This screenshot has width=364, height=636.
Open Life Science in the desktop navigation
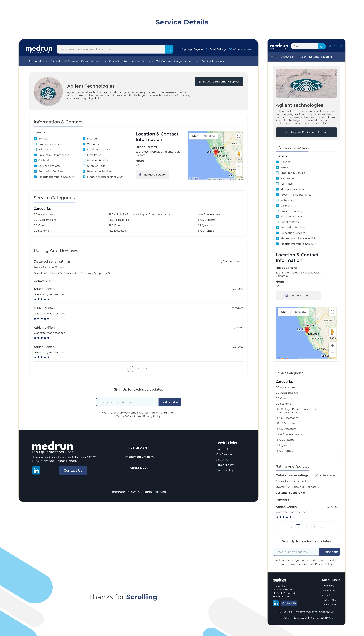point(70,61)
